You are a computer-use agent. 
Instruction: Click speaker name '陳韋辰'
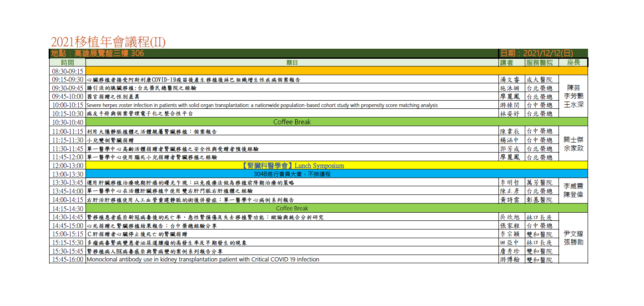coord(509,132)
